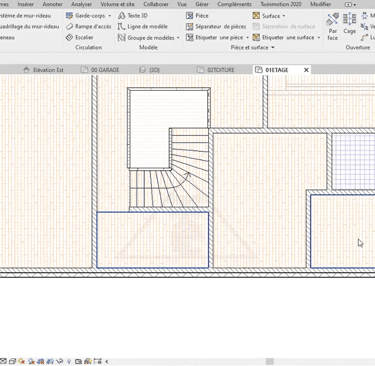Screen dimensions: 375x366
Task: Close the 01ETAGE view tab
Action: click(306, 70)
